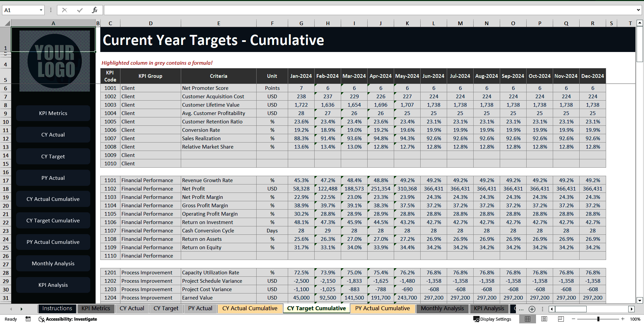Click the Insert Function fx icon
The width and height of the screenshot is (644, 324).
pyautogui.click(x=95, y=10)
